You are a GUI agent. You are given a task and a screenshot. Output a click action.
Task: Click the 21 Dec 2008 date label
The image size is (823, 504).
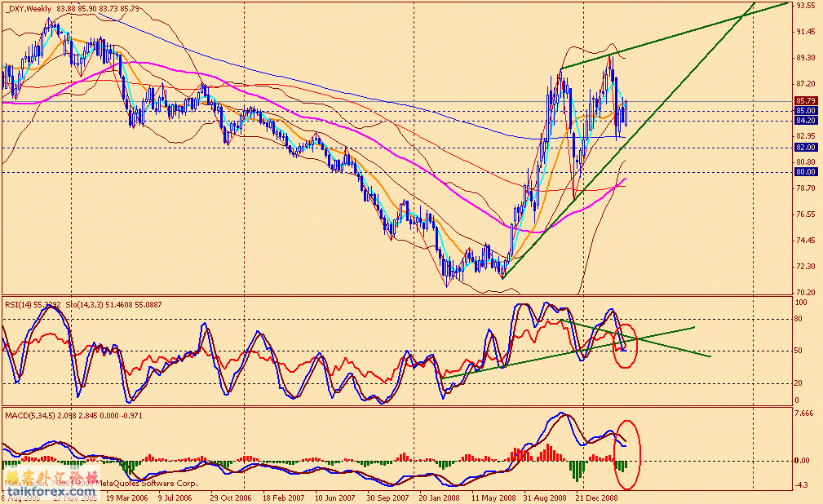[x=596, y=497]
